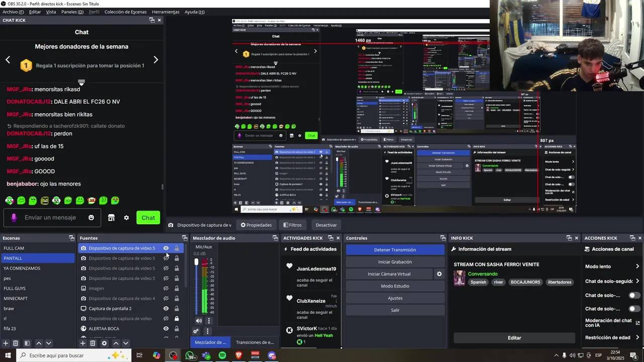Image resolution: width=644 pixels, height=362 pixels.
Task: Open Discord from the taskbar
Action: pos(272,355)
